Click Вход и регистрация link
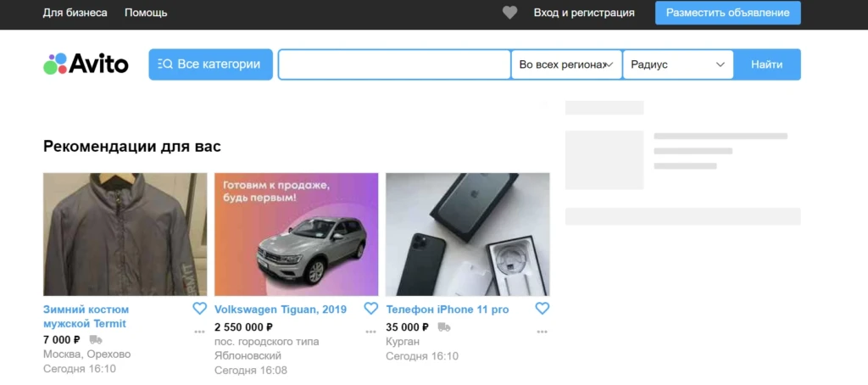This screenshot has height=385, width=868. pyautogui.click(x=584, y=13)
